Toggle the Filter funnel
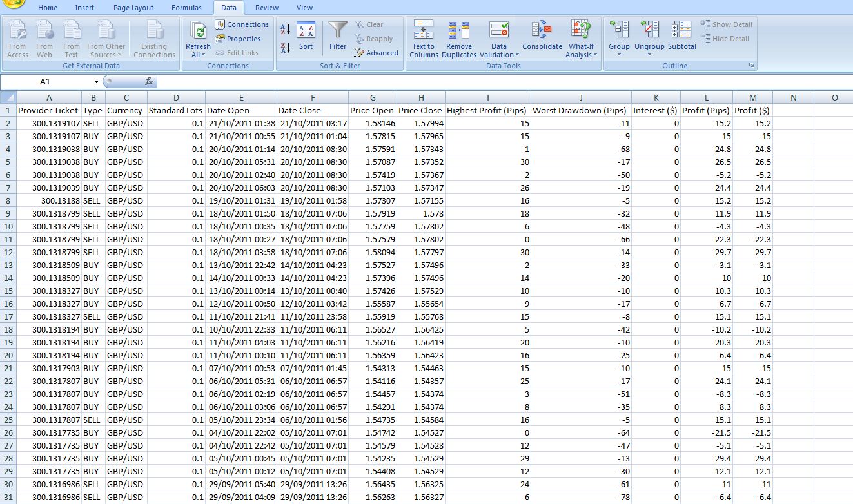 (x=338, y=36)
